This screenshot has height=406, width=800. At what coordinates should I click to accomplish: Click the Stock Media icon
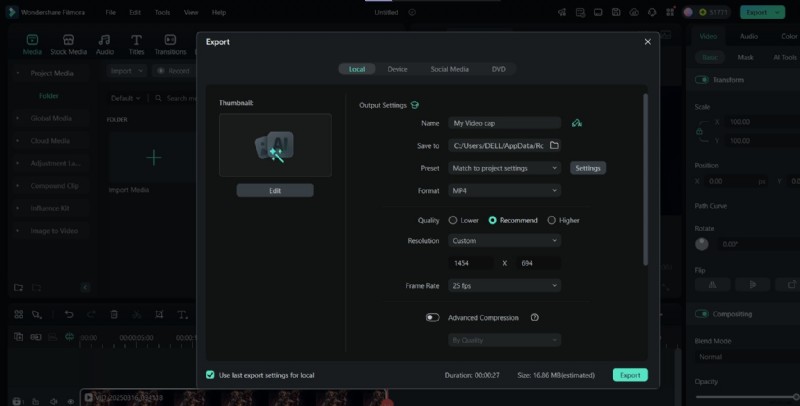click(x=68, y=44)
